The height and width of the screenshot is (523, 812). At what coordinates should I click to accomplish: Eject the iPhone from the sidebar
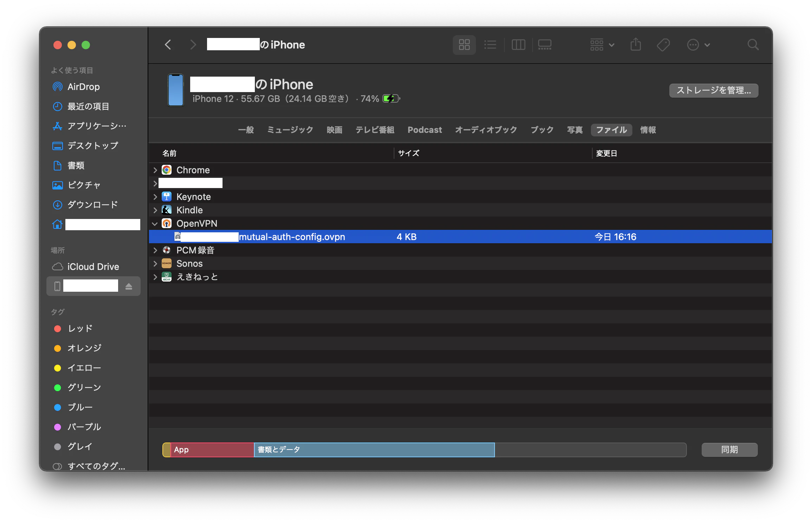point(129,286)
